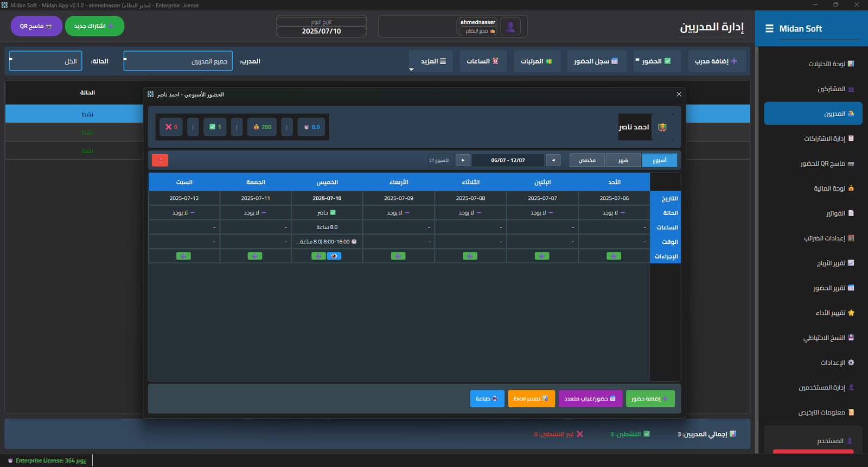The width and height of the screenshot is (868, 467).
Task: Open the subscribers (المشتركين) sidebar icon
Action: pos(851,89)
